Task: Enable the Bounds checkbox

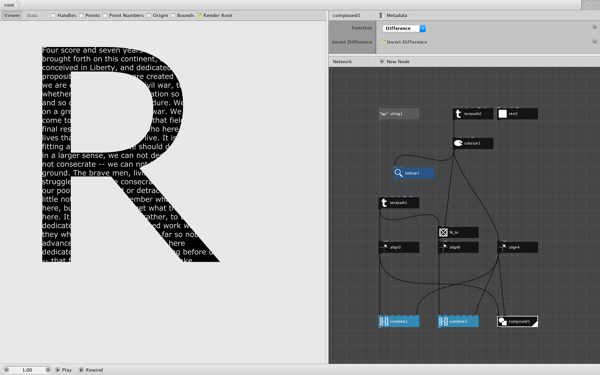Action: [173, 15]
